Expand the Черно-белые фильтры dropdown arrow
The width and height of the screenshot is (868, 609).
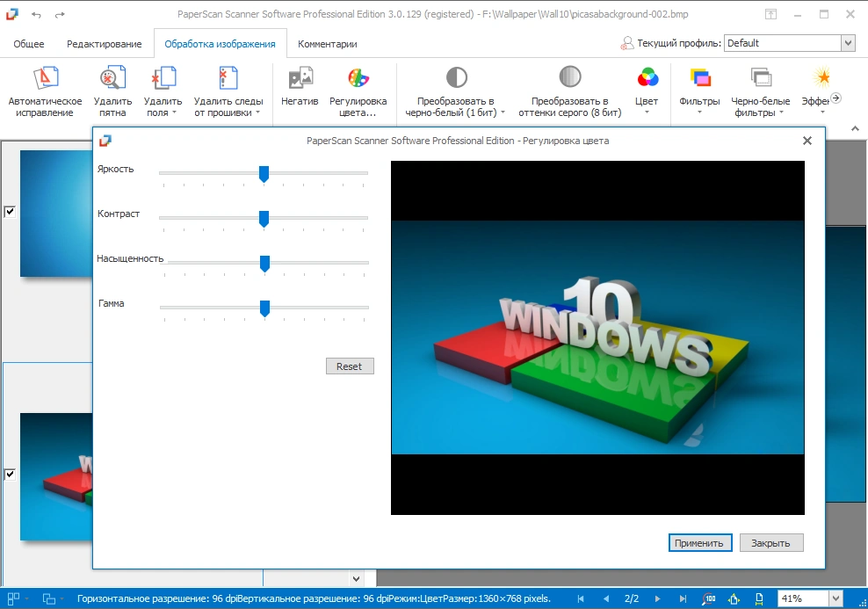point(782,113)
